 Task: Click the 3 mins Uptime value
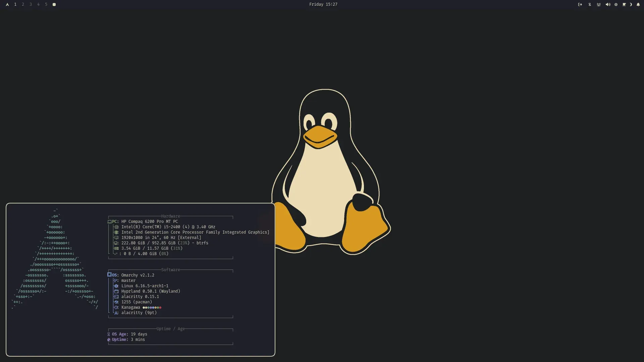pyautogui.click(x=138, y=340)
